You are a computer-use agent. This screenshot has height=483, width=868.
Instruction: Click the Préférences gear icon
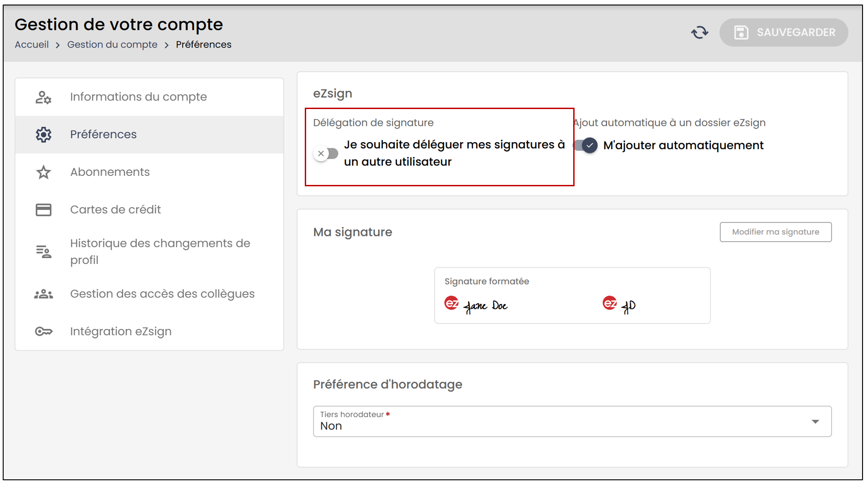pos(44,134)
